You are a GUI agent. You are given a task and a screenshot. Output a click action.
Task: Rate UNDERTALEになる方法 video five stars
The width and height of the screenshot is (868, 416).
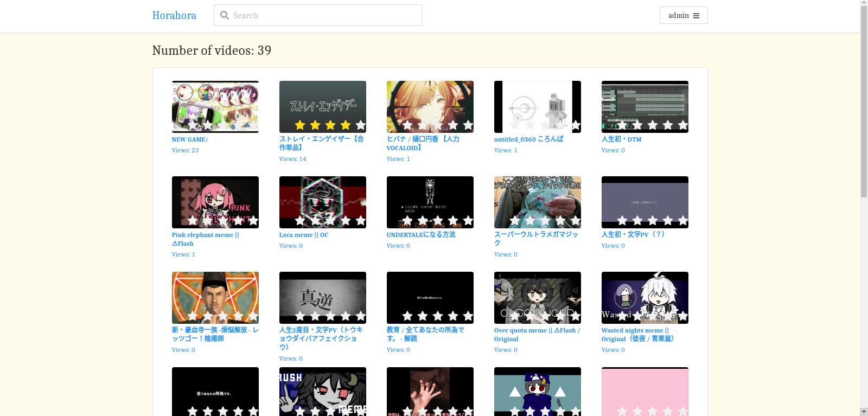coord(468,221)
